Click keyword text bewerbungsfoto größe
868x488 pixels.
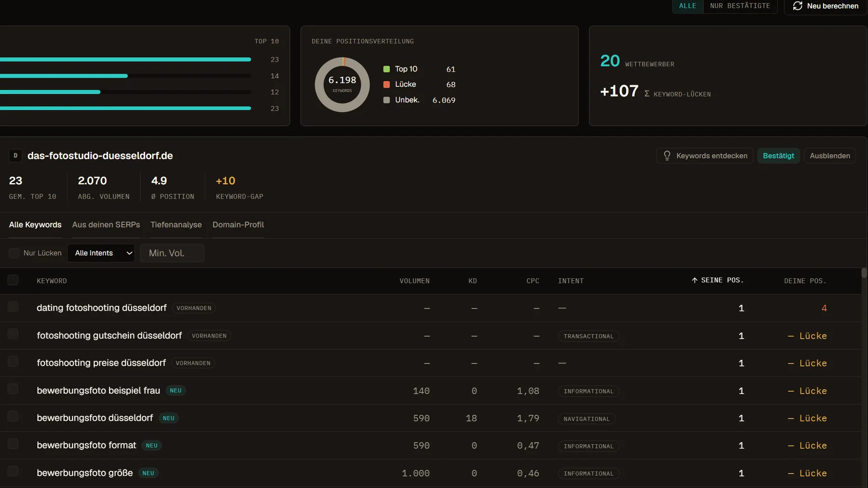point(85,473)
